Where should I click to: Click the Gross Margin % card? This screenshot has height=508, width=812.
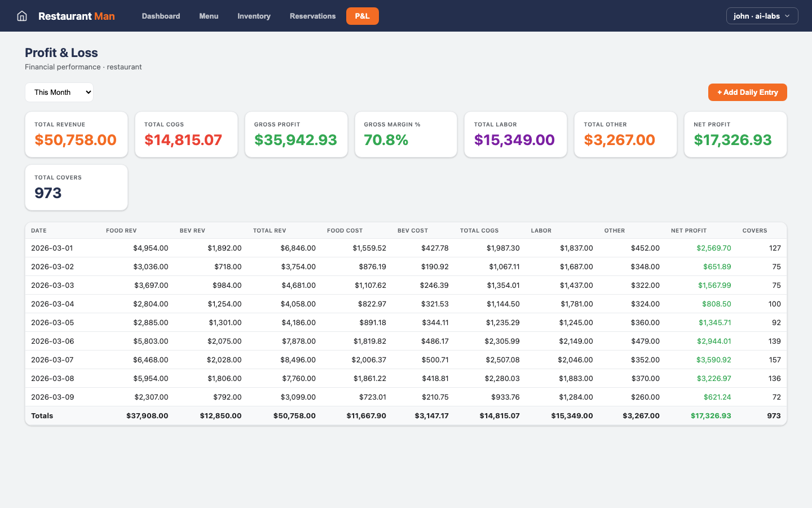pyautogui.click(x=405, y=134)
